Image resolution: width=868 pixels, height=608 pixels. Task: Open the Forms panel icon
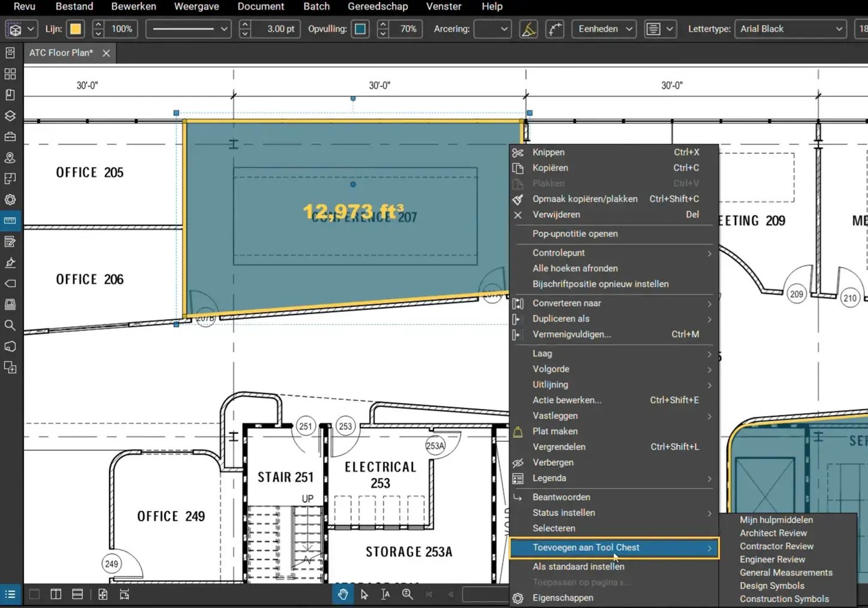pyautogui.click(x=10, y=242)
